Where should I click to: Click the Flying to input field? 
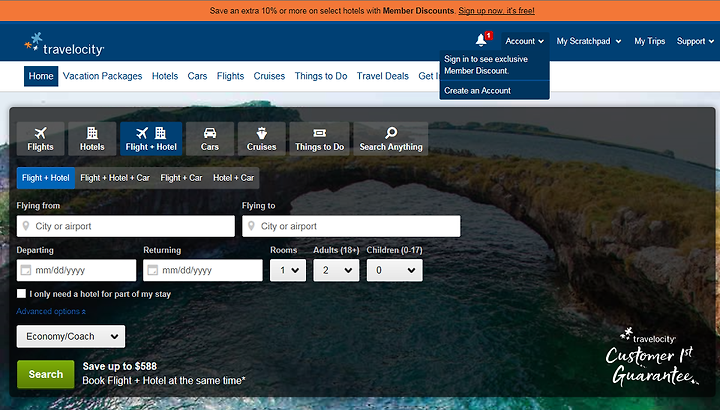351,226
